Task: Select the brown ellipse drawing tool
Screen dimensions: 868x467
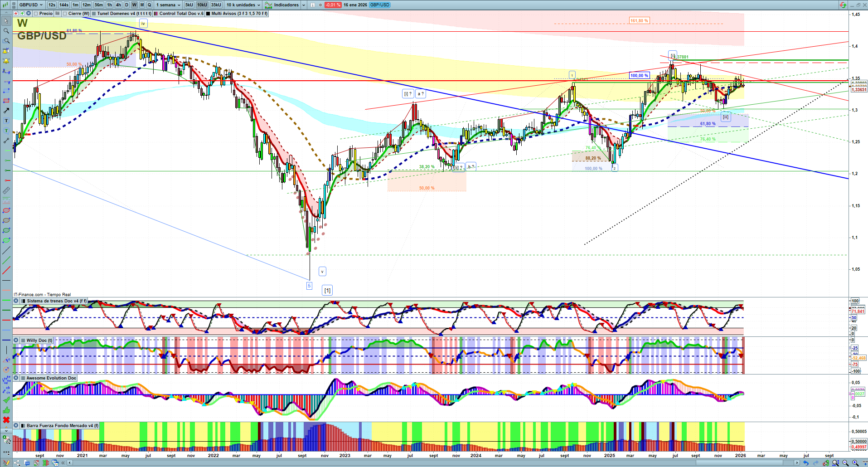Action: point(6,220)
